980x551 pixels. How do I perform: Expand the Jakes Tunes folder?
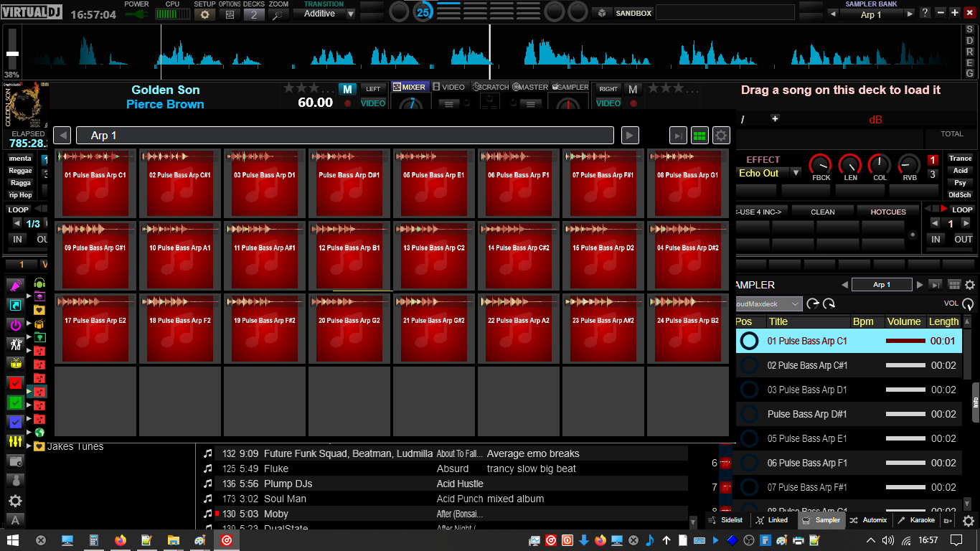[29, 446]
